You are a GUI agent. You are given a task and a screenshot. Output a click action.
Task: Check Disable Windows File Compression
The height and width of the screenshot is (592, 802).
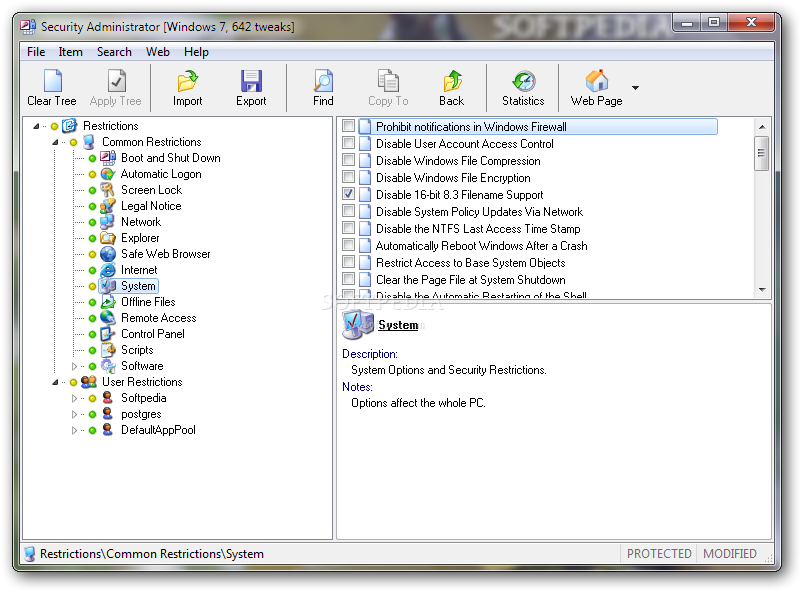(348, 160)
